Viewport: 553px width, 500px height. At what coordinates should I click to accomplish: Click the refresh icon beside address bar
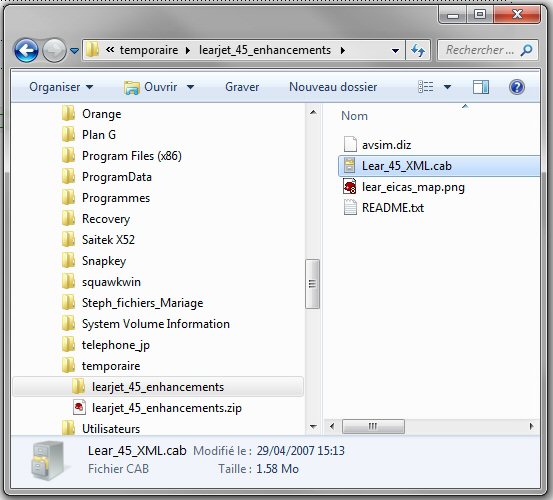tap(418, 50)
